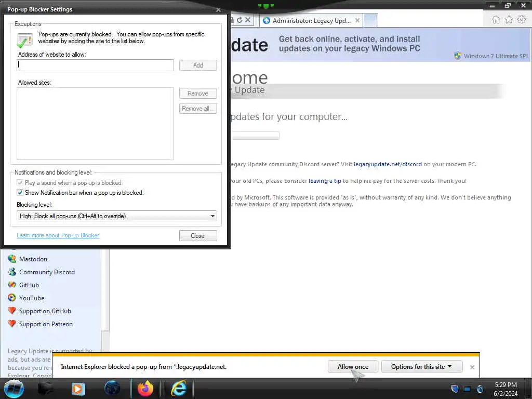Dismiss the pop-up blocked notification bar
532x399 pixels.
[x=472, y=367]
